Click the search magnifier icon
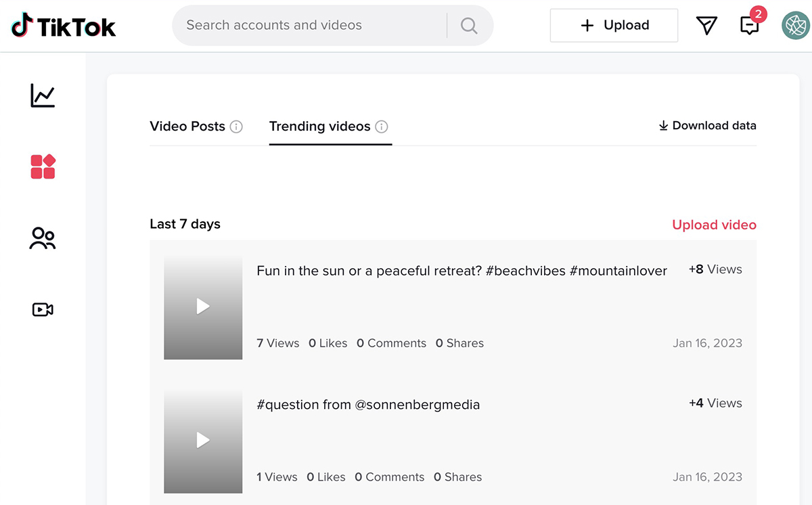The image size is (812, 505). tap(469, 26)
